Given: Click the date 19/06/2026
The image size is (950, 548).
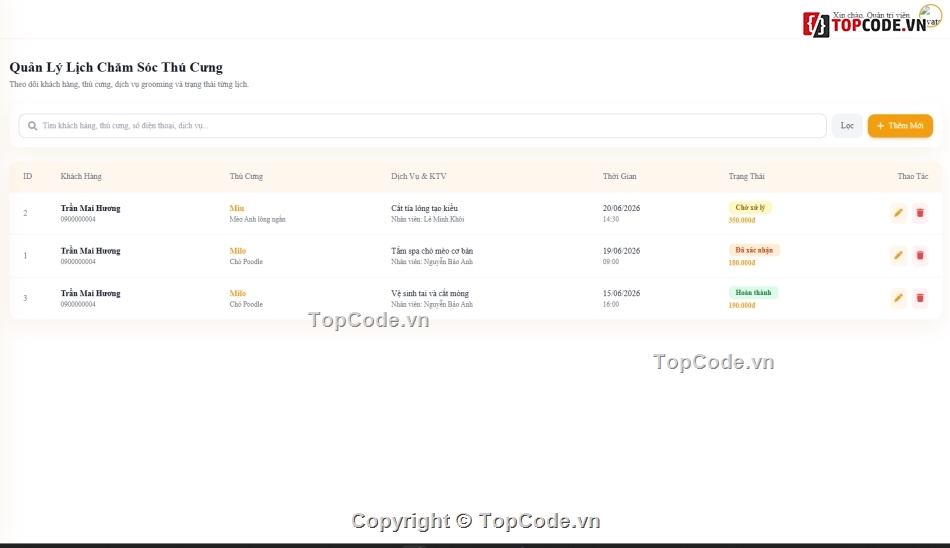Looking at the screenshot, I should tap(621, 250).
